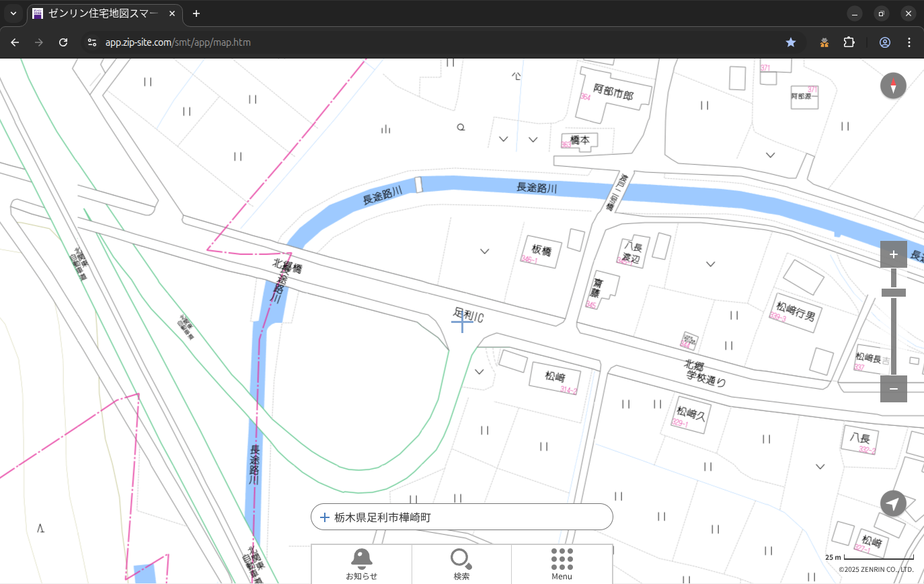View site information icon in address bar
This screenshot has height=584, width=924.
coord(92,42)
